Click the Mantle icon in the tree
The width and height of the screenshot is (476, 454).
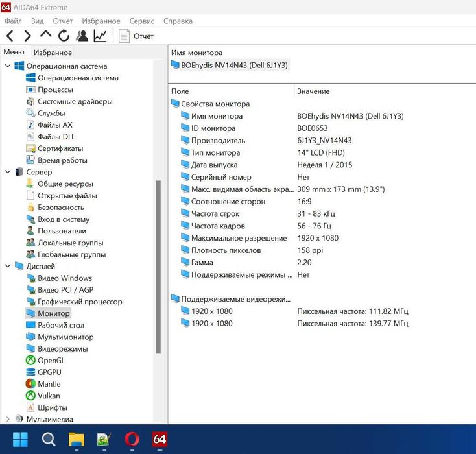[30, 384]
